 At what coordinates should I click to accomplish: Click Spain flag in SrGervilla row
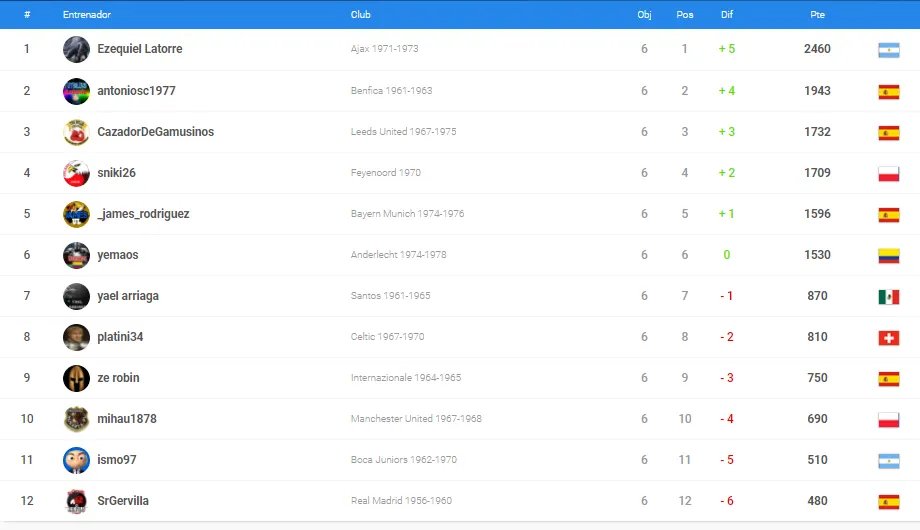(889, 502)
